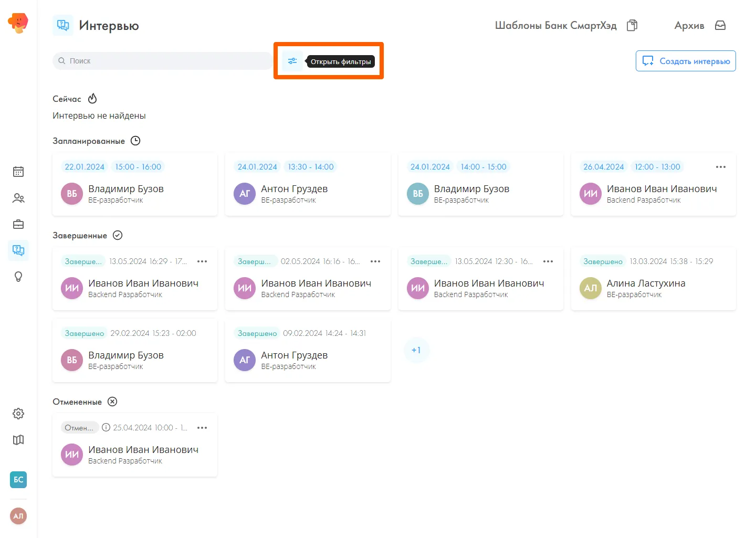Open the filters sliders icon

(292, 61)
